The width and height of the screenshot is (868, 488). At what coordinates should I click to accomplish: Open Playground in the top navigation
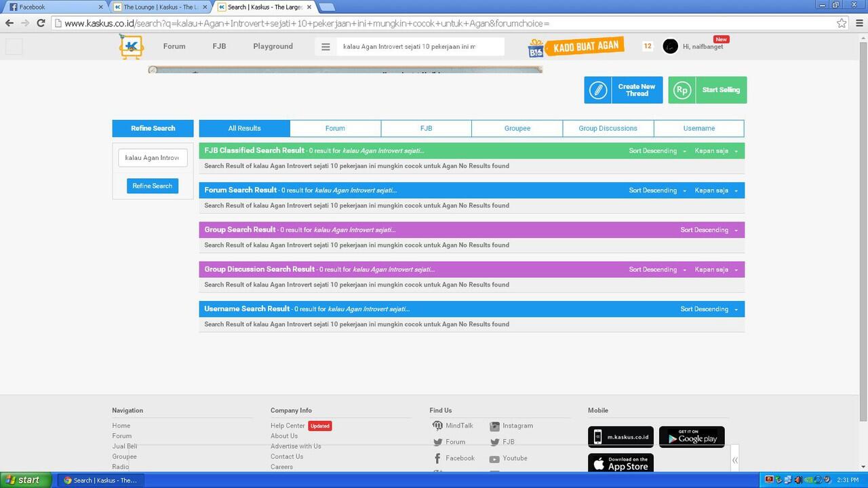coord(273,46)
